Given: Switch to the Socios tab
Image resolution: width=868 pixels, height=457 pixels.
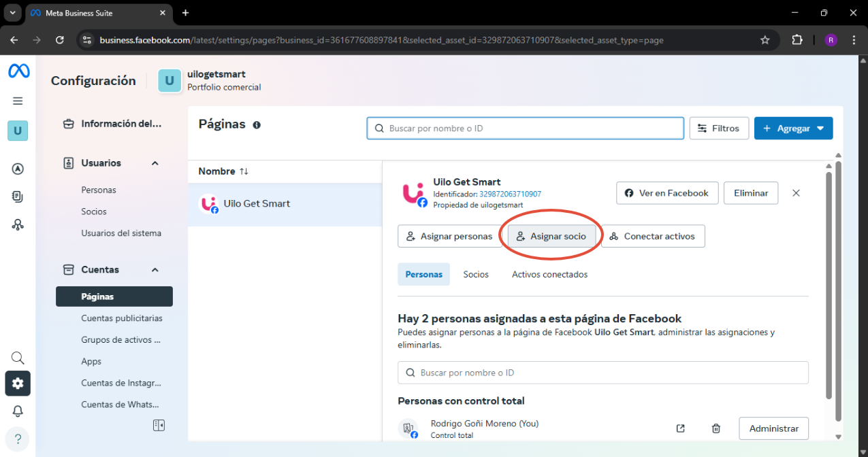Looking at the screenshot, I should [x=476, y=275].
